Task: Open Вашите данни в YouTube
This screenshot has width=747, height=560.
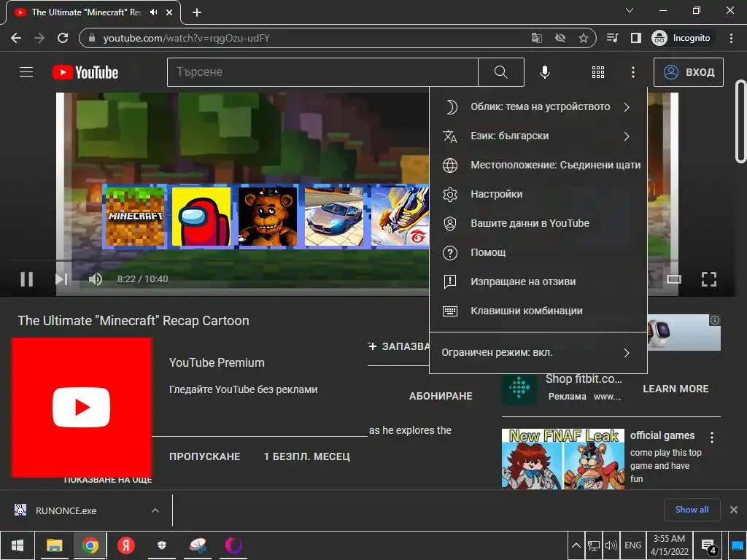Action: click(x=538, y=223)
